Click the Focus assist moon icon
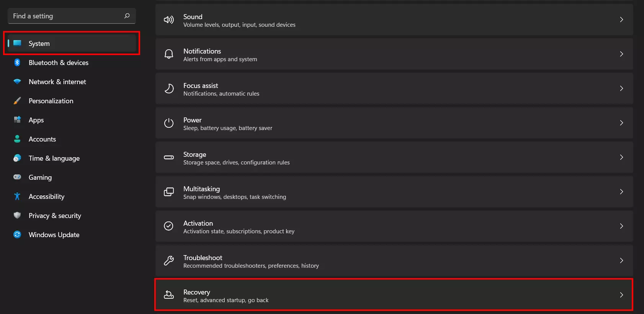The image size is (644, 314). [x=169, y=88]
